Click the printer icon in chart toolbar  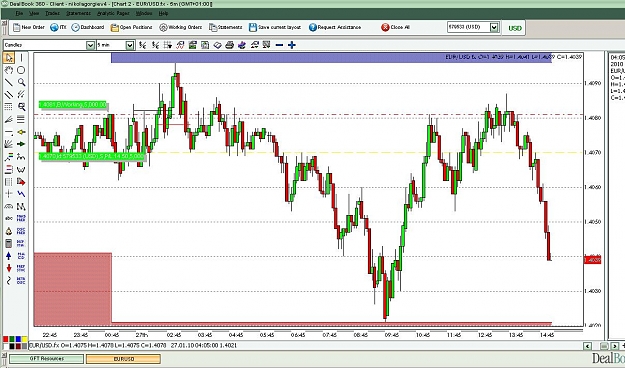[229, 45]
